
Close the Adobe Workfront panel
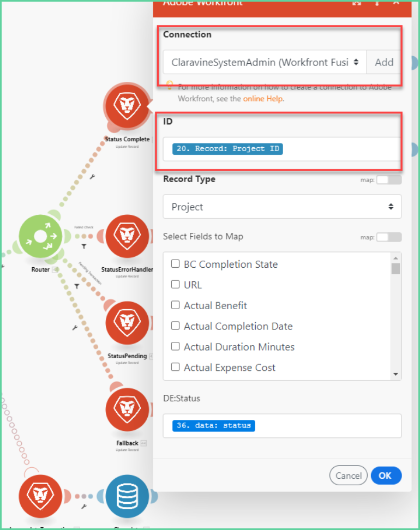pos(397,3)
